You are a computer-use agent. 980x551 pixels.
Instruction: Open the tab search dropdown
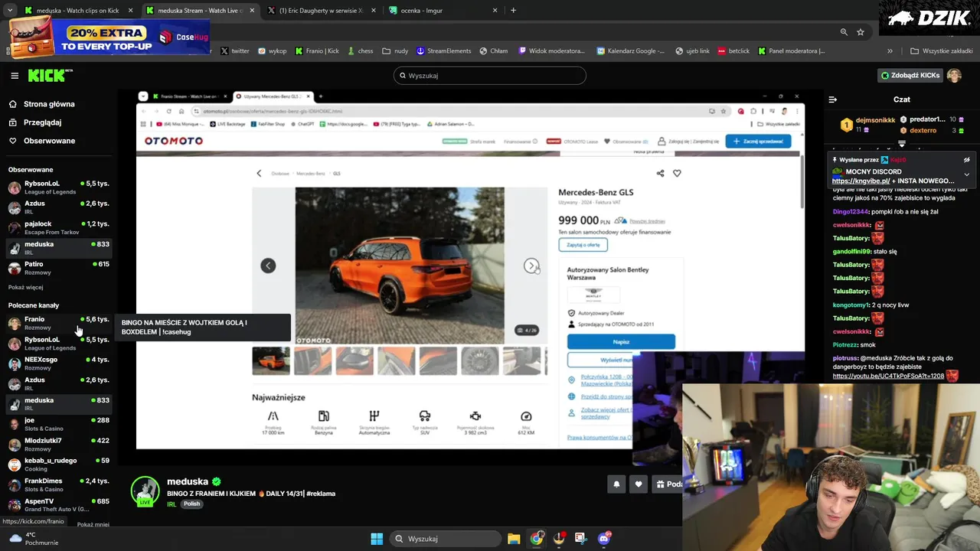(x=9, y=11)
